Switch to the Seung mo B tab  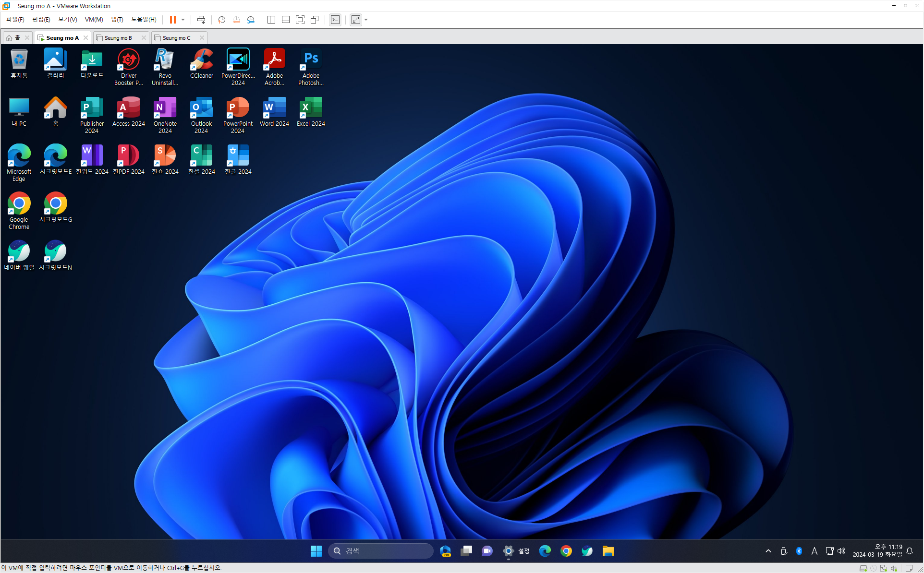[118, 38]
